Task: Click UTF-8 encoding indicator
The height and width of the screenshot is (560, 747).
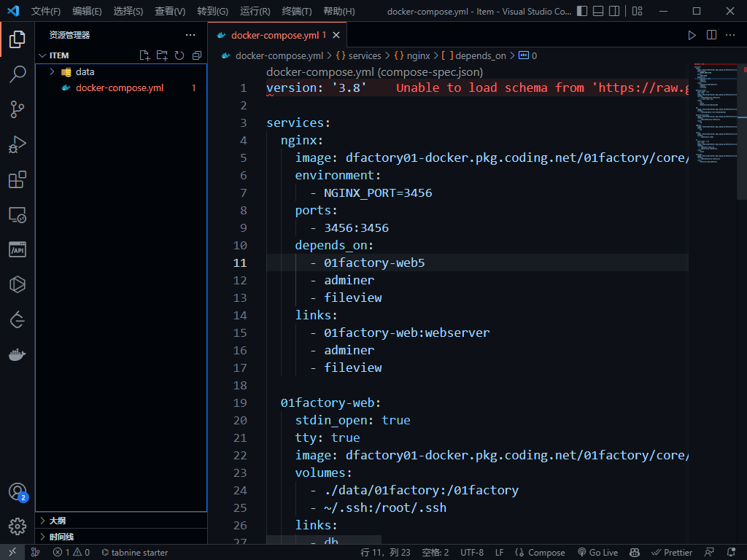Action: click(472, 552)
